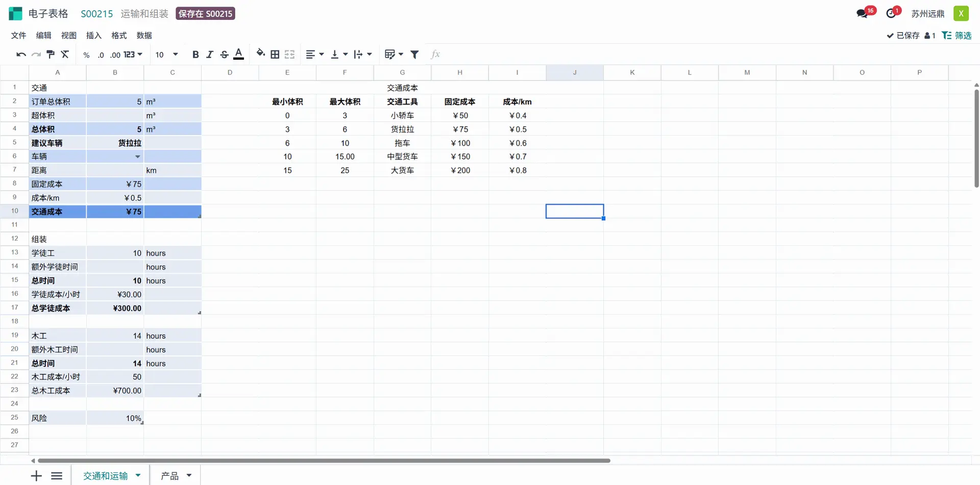Viewport: 980px width, 485px height.
Task: Select cell B25 containing 10%
Action: pyautogui.click(x=115, y=418)
